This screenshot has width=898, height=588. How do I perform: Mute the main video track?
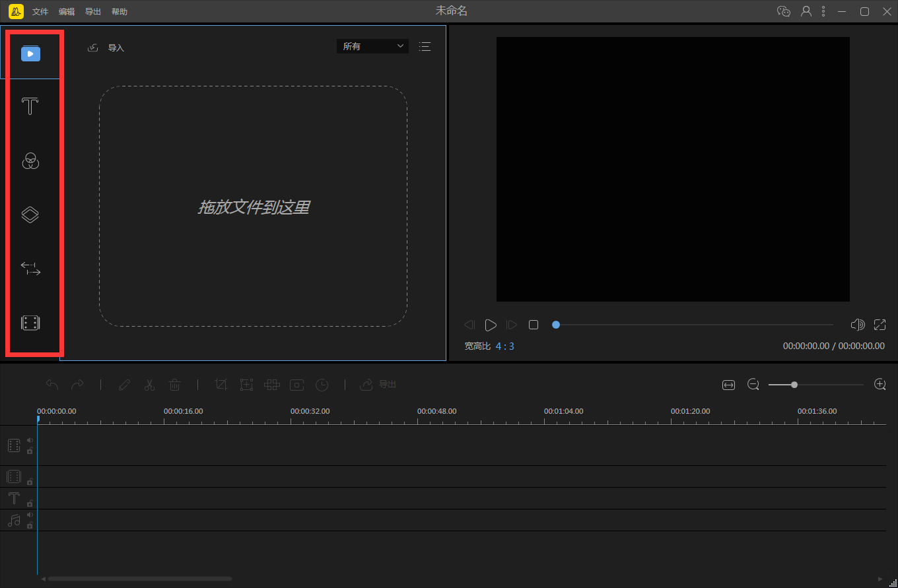[x=30, y=440]
